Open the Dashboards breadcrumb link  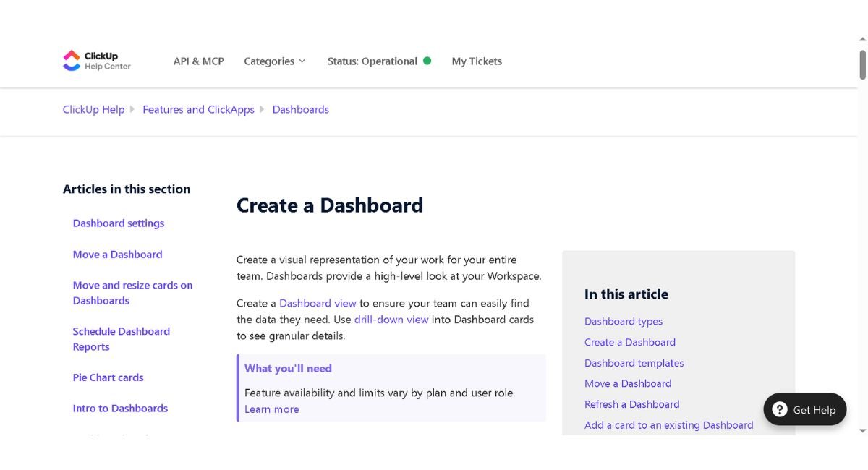click(301, 109)
